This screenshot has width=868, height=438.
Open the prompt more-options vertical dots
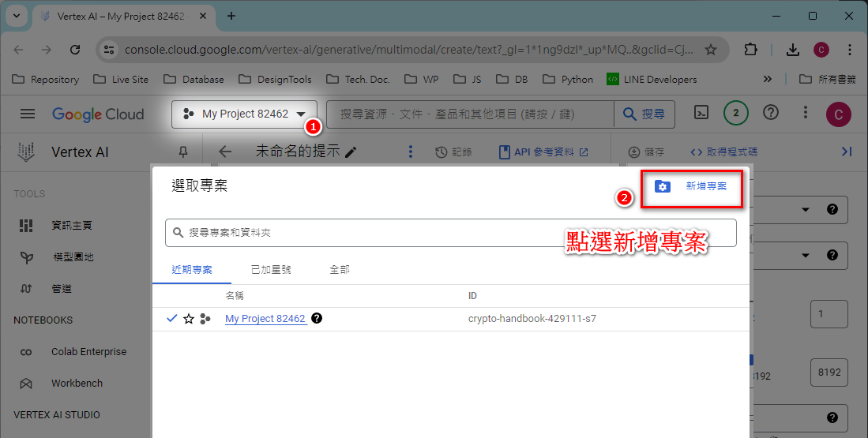(410, 152)
